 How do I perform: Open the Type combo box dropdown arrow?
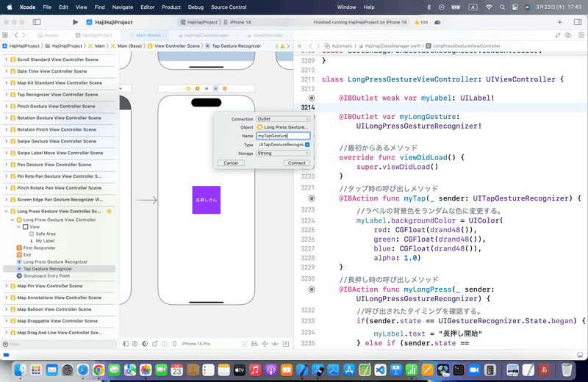307,145
